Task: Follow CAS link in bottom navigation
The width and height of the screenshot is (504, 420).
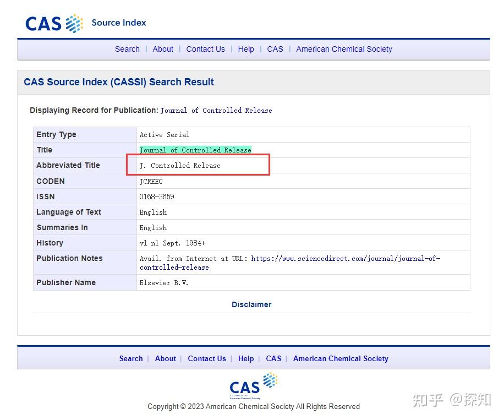Action: (273, 358)
